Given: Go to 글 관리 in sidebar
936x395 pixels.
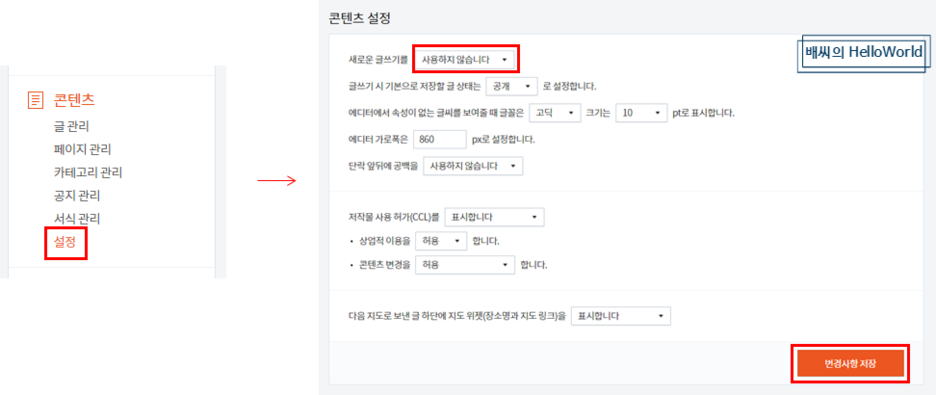Looking at the screenshot, I should (x=71, y=126).
